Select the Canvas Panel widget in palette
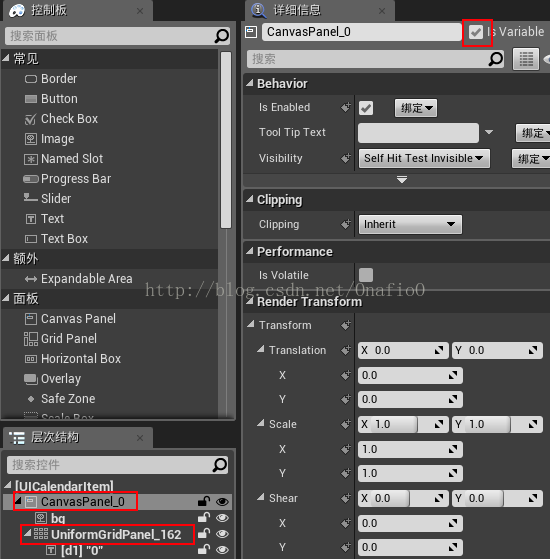Image resolution: width=550 pixels, height=559 pixels. coord(70,318)
